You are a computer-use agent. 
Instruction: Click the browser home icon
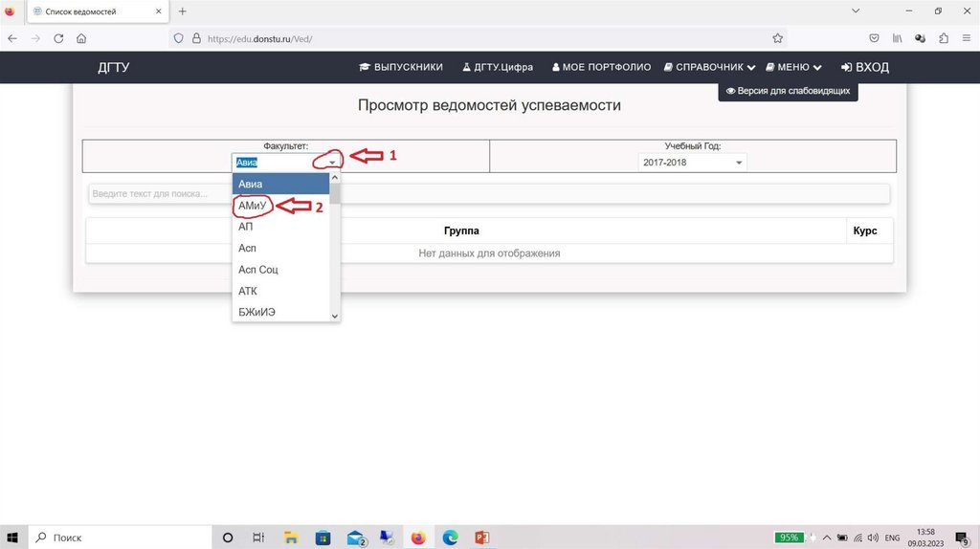(81, 38)
